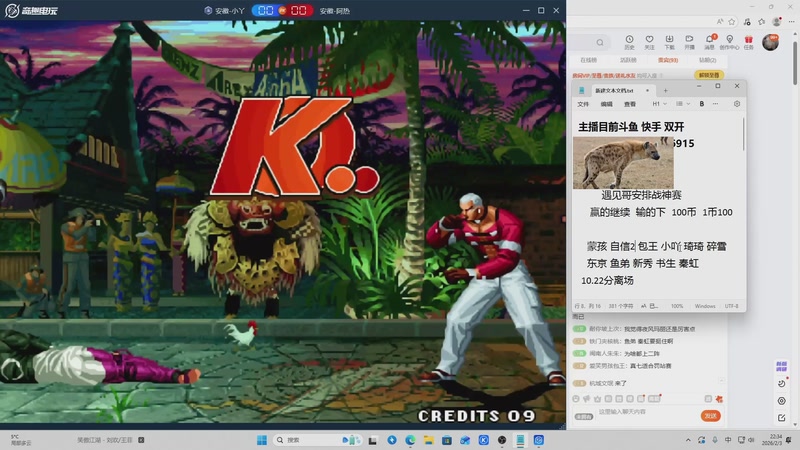
Task: Click the Windows line-ending status entry
Action: [x=705, y=306]
